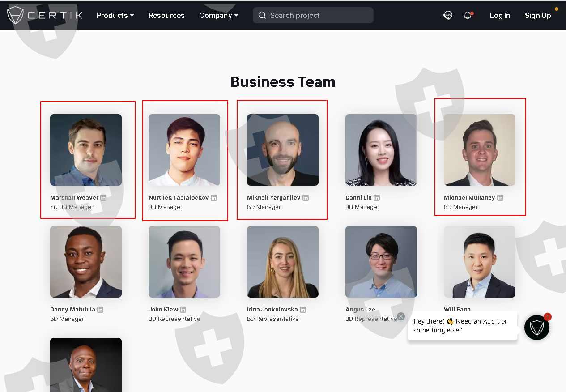Select Danni Liu's profile photo
Viewport: 566px width, 392px height.
(381, 150)
